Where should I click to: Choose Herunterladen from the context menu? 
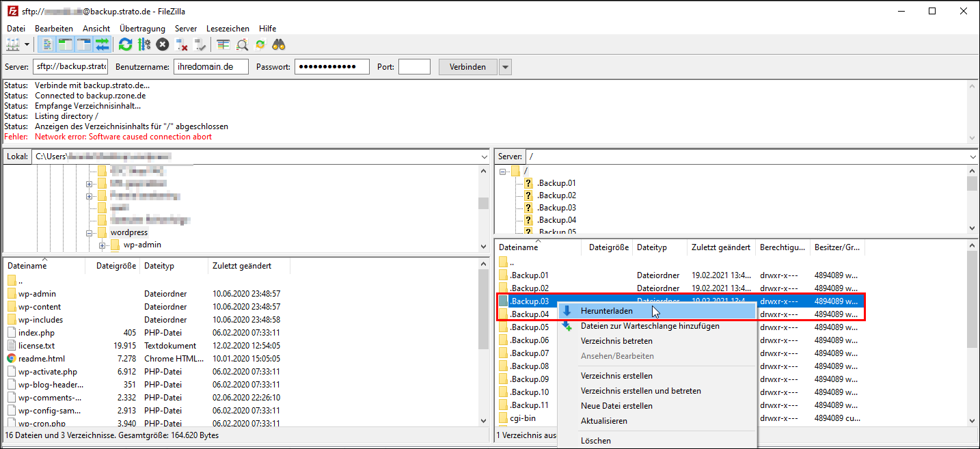coord(607,311)
